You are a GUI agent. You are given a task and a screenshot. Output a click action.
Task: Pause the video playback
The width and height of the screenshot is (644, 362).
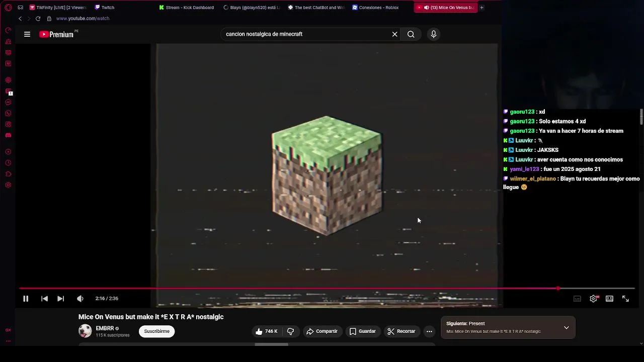point(26,299)
